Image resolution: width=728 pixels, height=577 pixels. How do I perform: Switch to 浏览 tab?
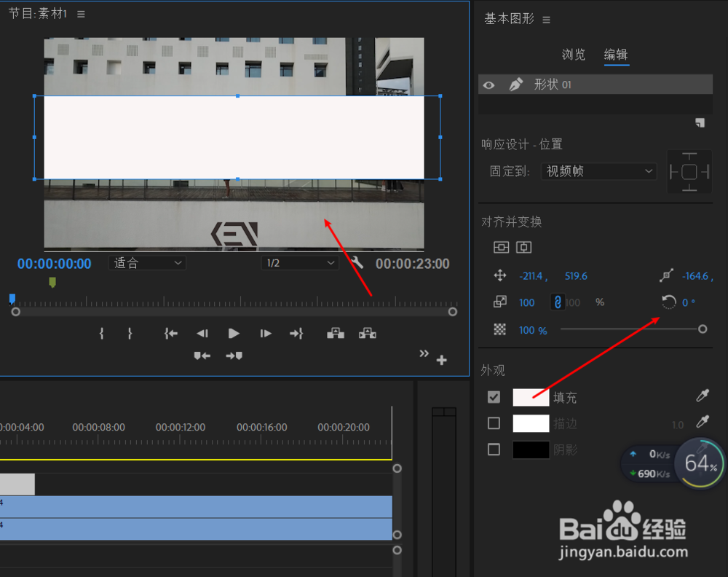pos(574,55)
